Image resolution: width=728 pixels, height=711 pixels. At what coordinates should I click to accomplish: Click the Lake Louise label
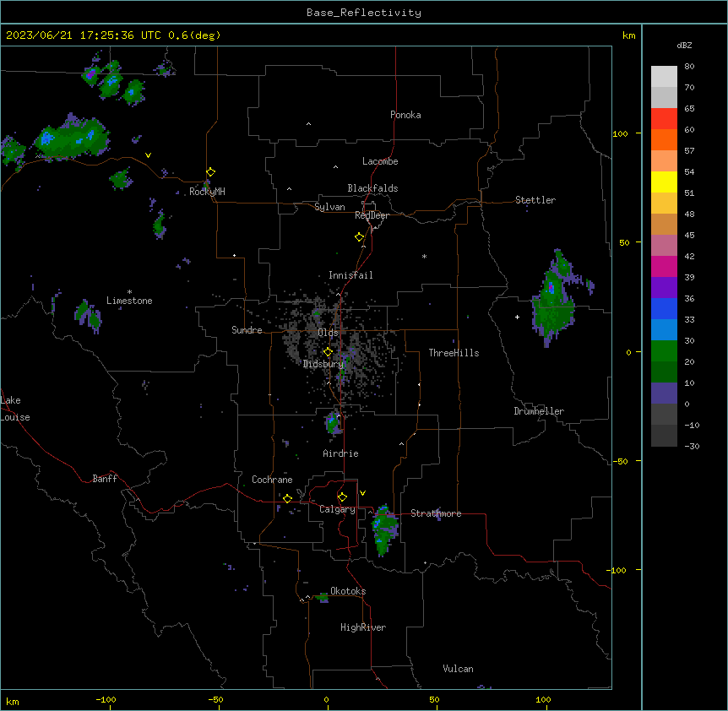tap(15, 409)
